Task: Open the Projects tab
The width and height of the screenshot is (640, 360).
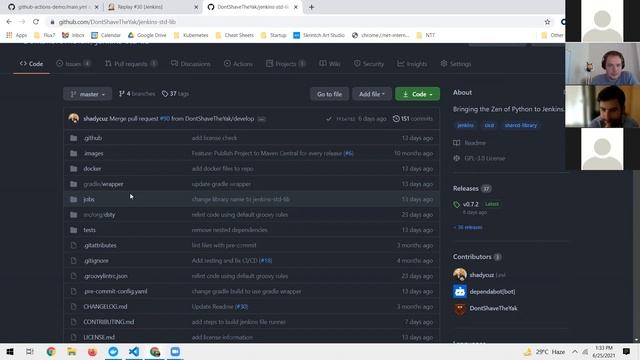Action: (285, 64)
